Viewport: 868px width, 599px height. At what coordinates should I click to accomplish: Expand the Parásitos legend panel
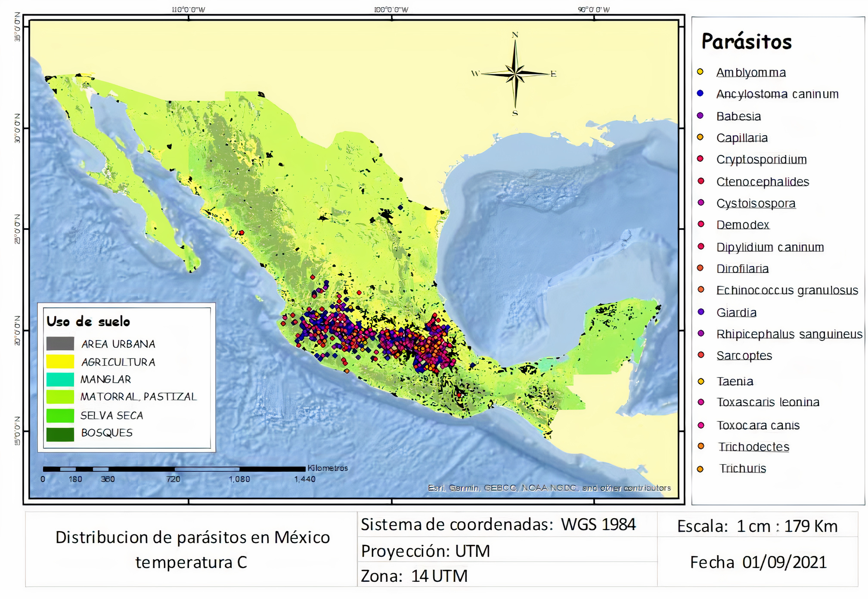pos(748,42)
